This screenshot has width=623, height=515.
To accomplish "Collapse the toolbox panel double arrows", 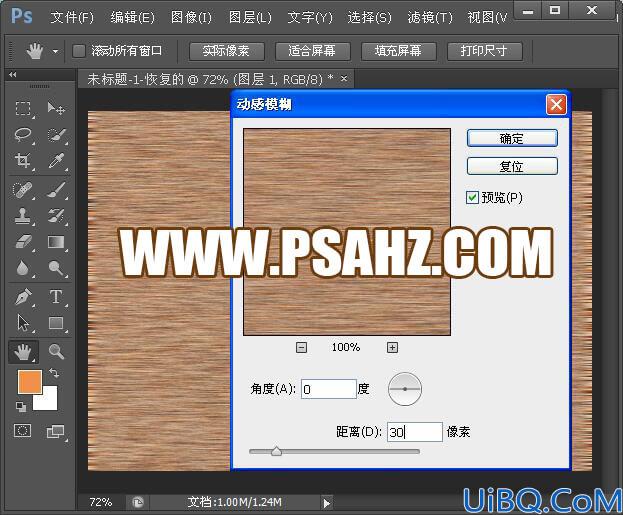I will tap(13, 74).
